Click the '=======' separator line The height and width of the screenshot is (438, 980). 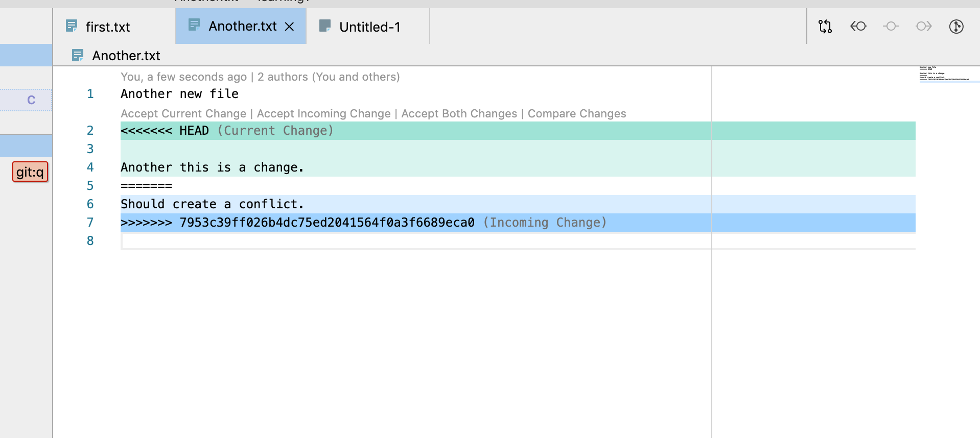point(146,186)
